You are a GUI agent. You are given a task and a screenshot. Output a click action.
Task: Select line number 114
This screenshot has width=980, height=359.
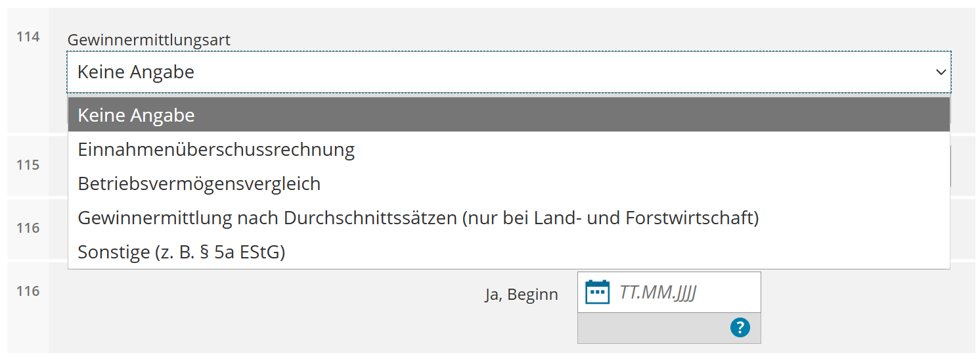coord(28,37)
